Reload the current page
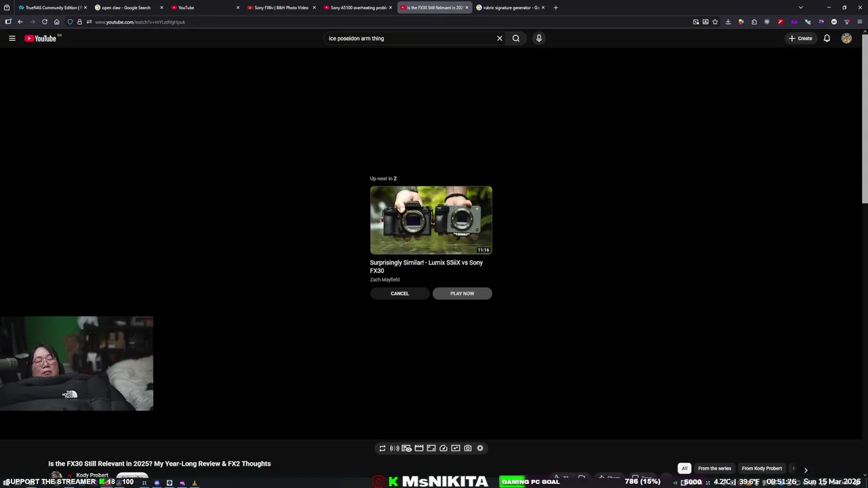This screenshot has height=488, width=868. tap(45, 22)
